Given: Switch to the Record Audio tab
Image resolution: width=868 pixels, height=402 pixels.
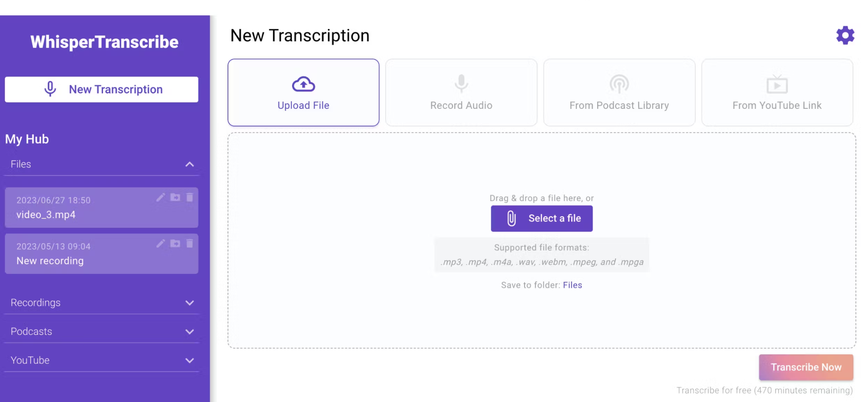Looking at the screenshot, I should click(461, 93).
